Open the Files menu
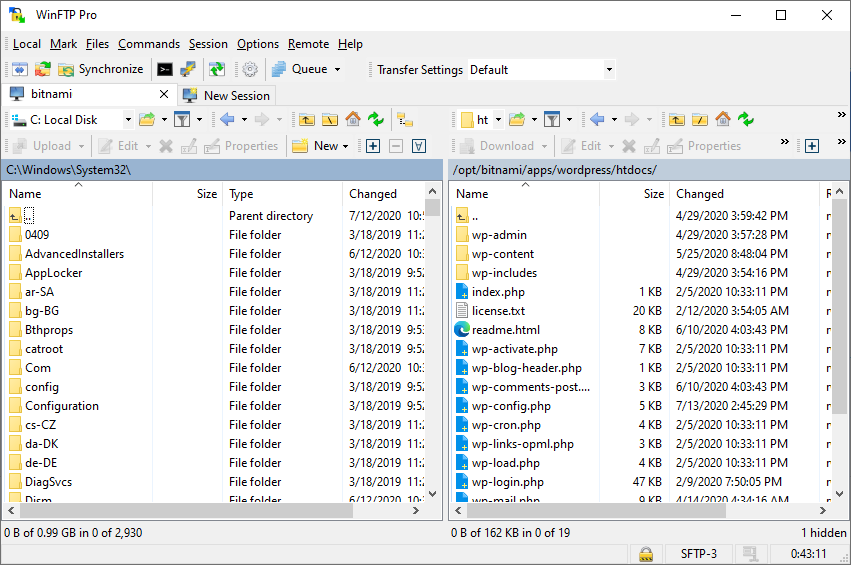 click(97, 44)
